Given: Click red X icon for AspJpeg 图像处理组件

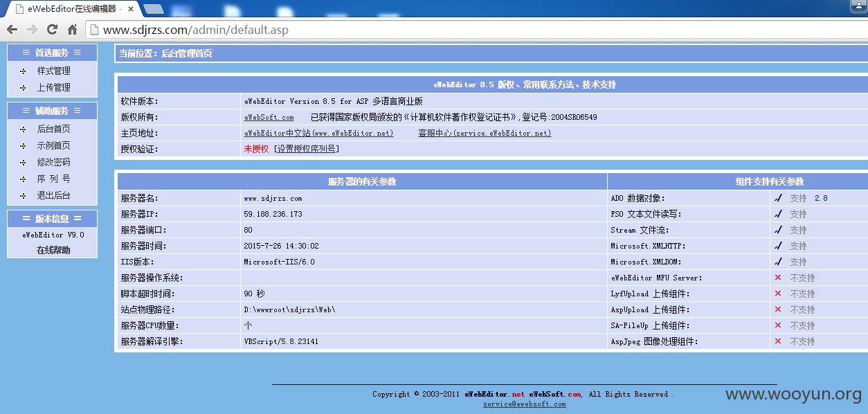Looking at the screenshot, I should point(778,341).
